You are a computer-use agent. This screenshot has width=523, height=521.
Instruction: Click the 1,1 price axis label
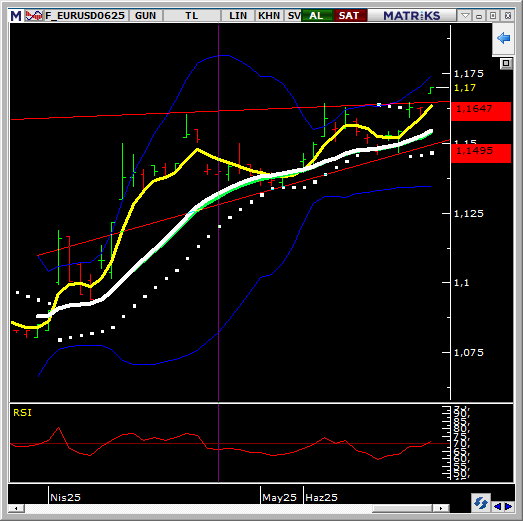pos(462,283)
